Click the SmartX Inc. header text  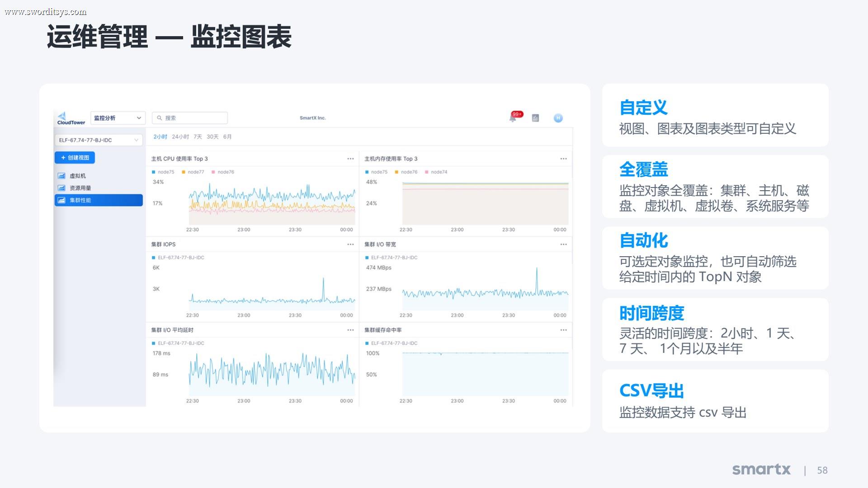pyautogui.click(x=313, y=118)
